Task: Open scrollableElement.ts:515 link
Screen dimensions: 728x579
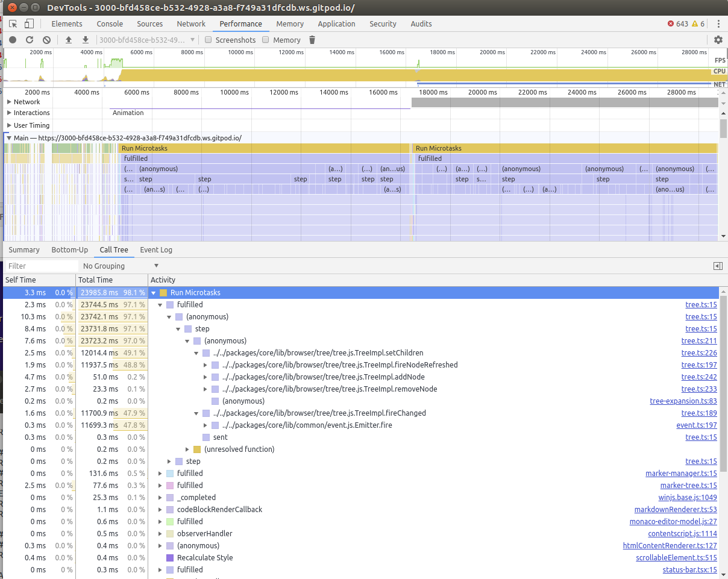Action: (x=676, y=558)
